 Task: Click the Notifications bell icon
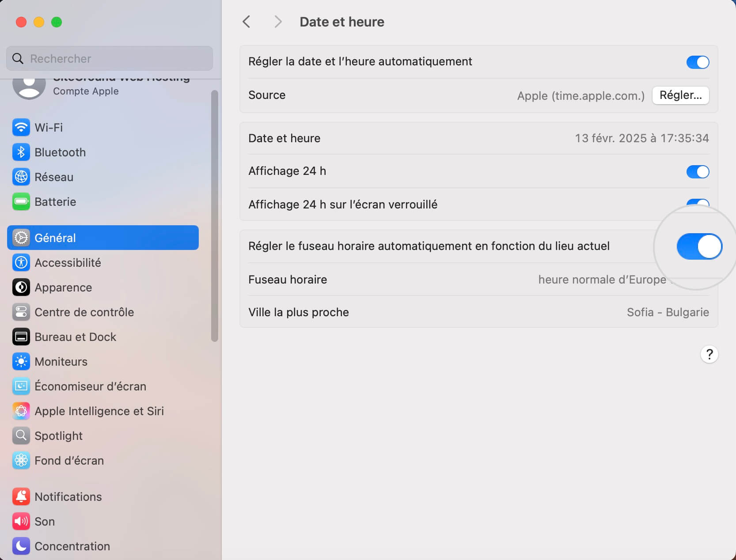click(x=21, y=497)
